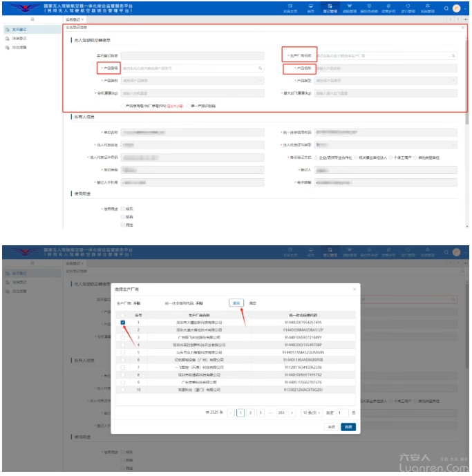Click magnifier icon in 产品型号 field
This screenshot has height=476, width=472.
[260, 68]
